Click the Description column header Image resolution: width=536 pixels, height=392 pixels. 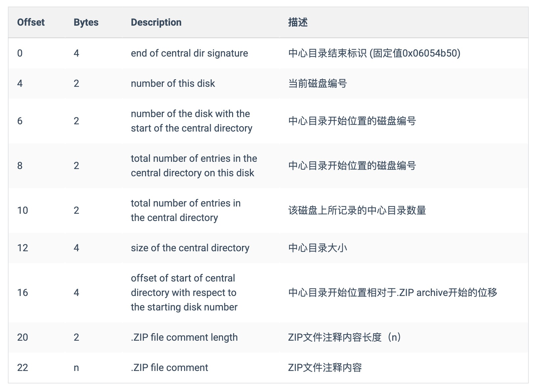click(156, 22)
